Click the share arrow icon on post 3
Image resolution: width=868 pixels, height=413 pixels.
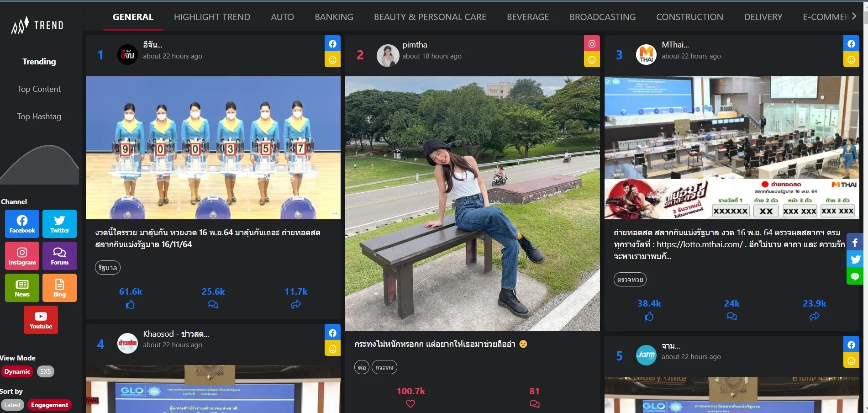tap(814, 316)
